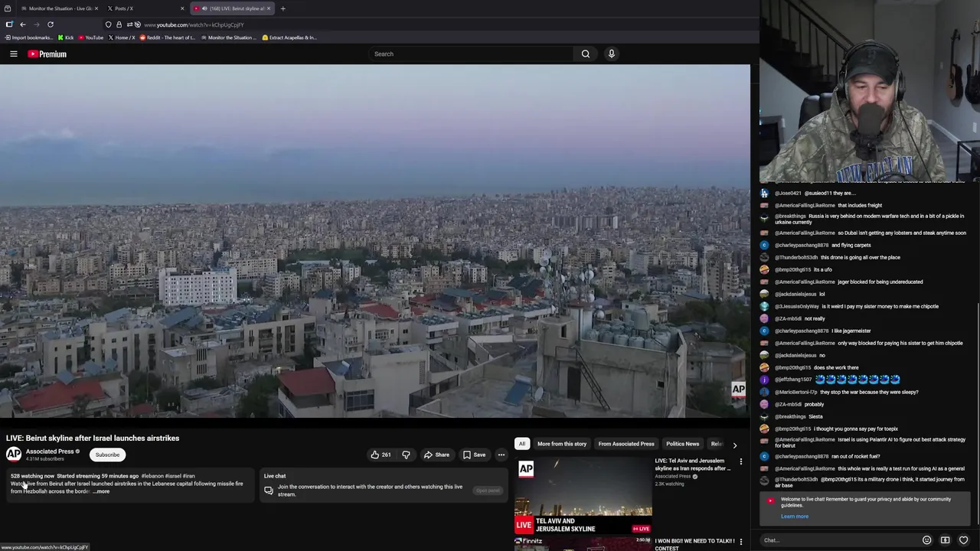Open the Home / X bookmark
The image size is (980, 551).
coord(121,37)
